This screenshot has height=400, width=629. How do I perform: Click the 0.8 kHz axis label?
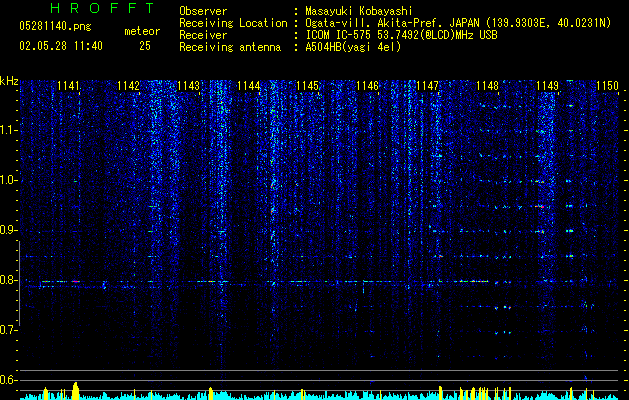coord(9,280)
